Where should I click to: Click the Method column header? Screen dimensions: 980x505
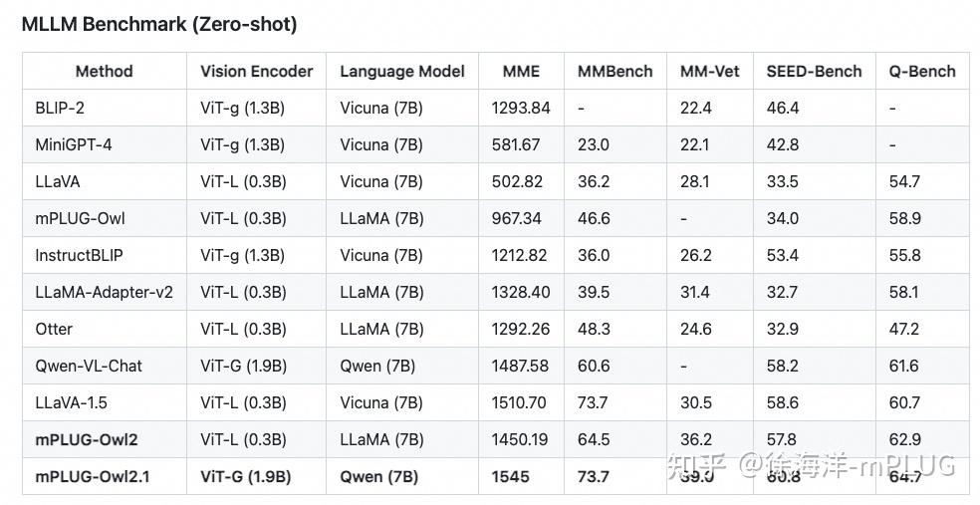coord(104,72)
